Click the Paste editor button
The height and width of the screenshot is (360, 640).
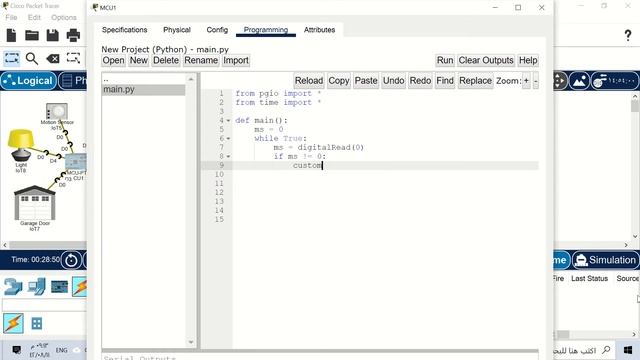tap(366, 81)
